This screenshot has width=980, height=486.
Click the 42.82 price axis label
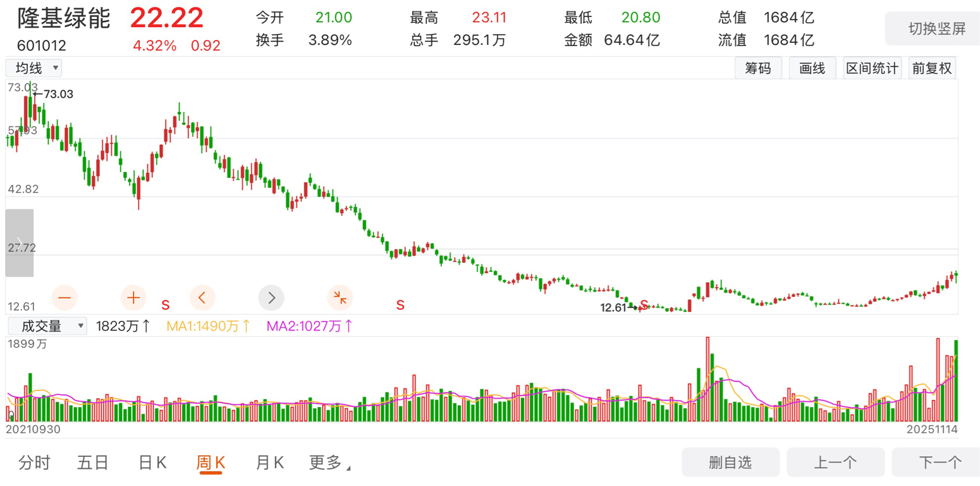pos(22,189)
